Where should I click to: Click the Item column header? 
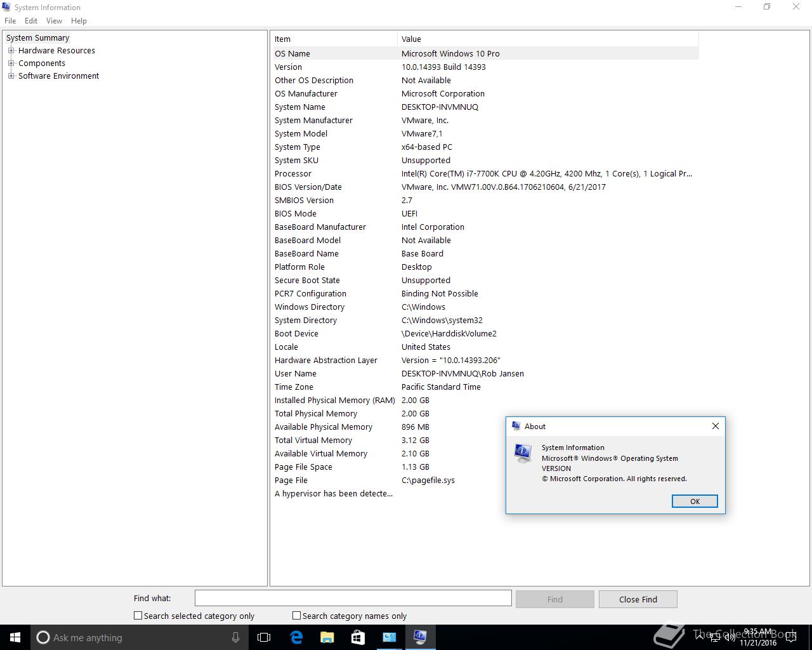click(335, 39)
